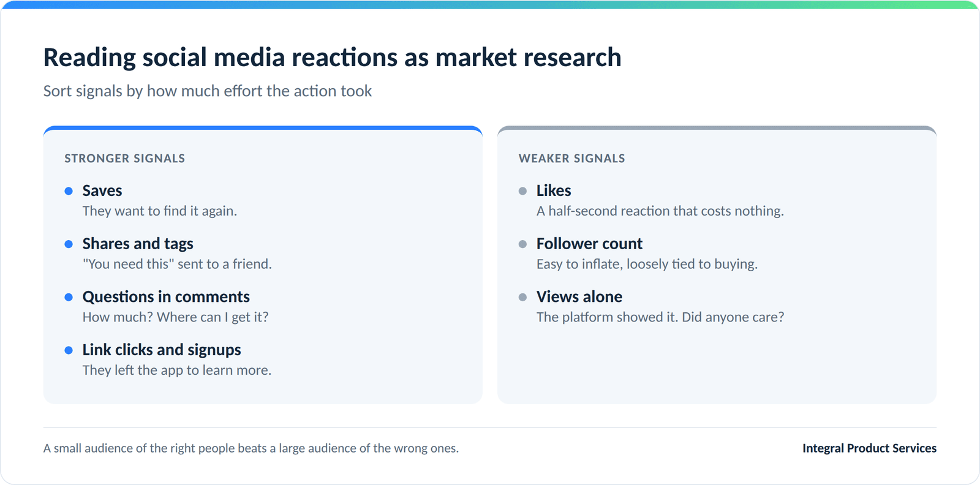The width and height of the screenshot is (980, 485).
Task: Click the blue top border of Stronger card
Action: (x=263, y=128)
